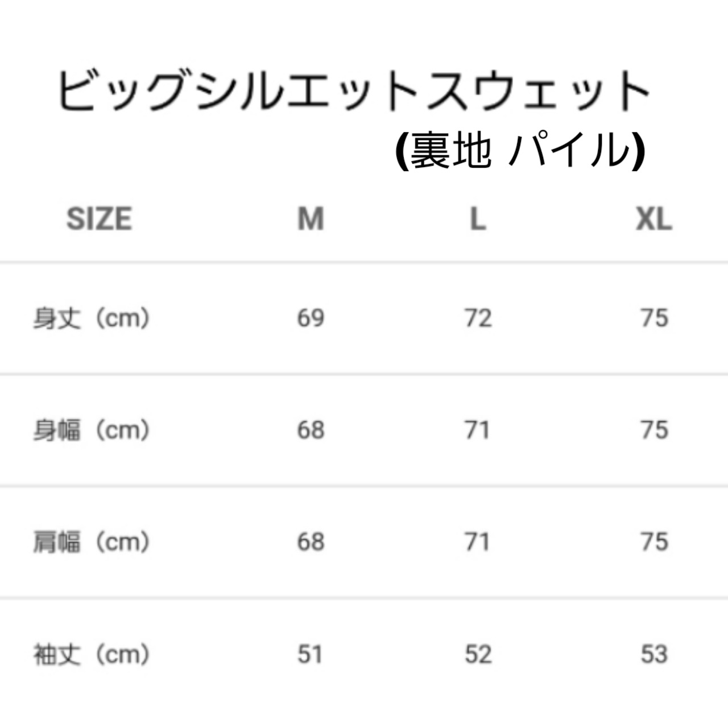Click the 肩幅（cm） row label
728x728 pixels.
click(91, 542)
